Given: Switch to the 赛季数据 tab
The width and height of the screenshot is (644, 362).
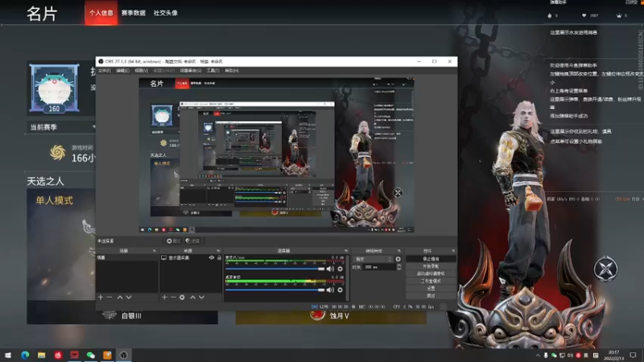Looking at the screenshot, I should 134,13.
